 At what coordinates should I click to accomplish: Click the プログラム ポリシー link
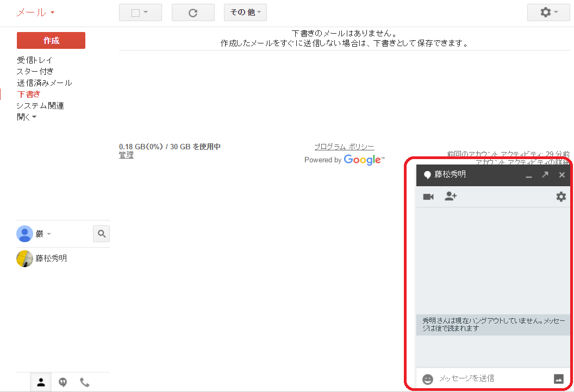(x=344, y=147)
